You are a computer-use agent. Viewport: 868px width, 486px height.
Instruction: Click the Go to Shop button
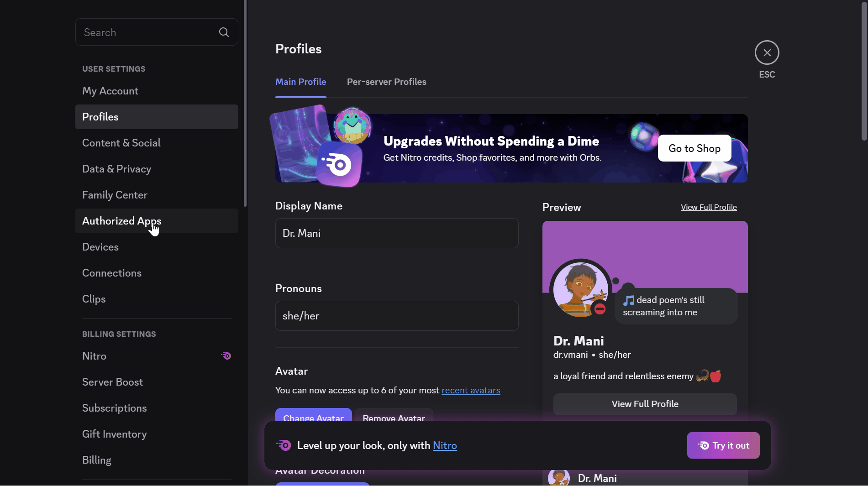694,148
